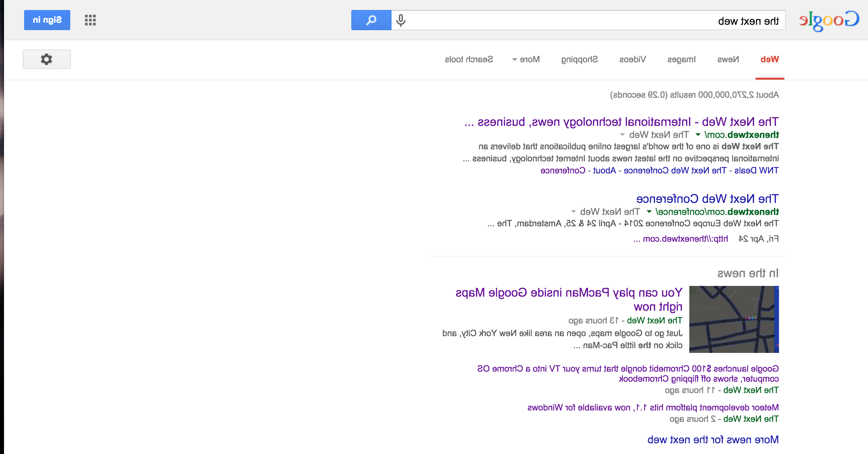
Task: Click the blue magnifier search button
Action: point(371,20)
